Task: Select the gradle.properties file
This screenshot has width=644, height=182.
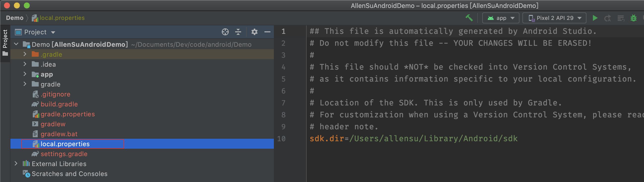Action: coord(142,114)
